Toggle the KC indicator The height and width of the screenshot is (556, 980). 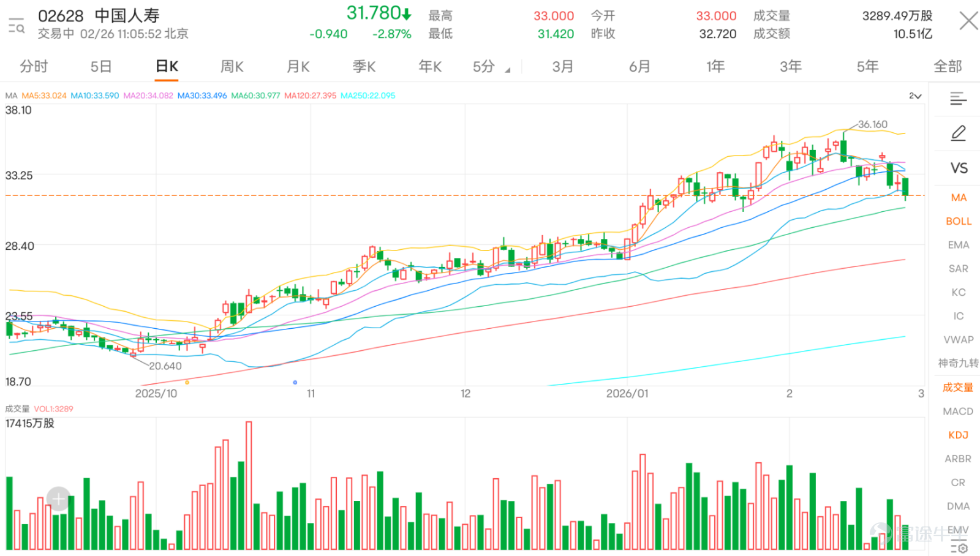959,293
